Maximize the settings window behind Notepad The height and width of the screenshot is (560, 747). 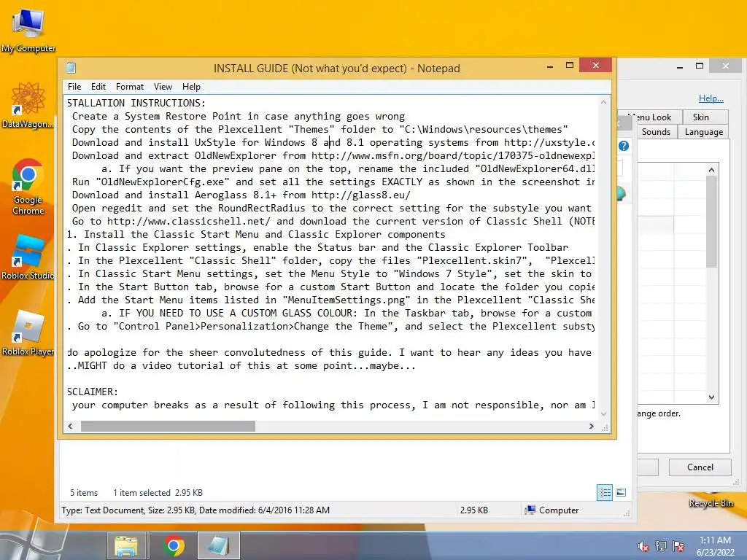click(x=700, y=66)
